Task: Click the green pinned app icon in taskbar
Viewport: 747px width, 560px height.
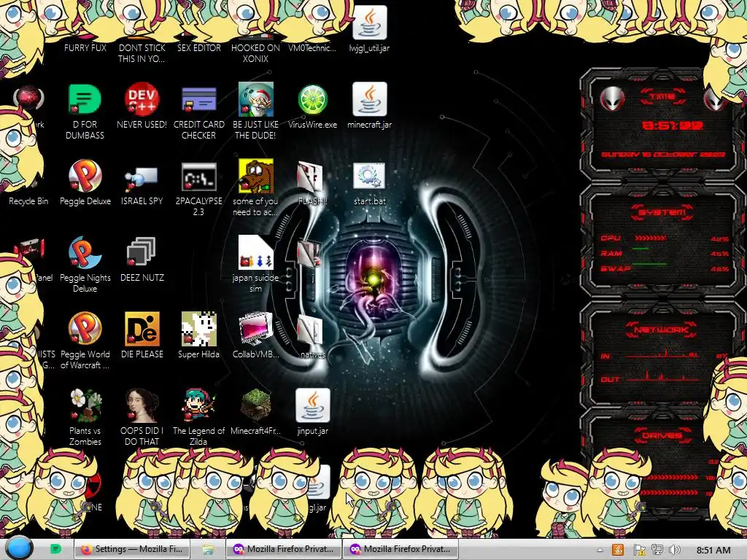Action: pos(55,549)
